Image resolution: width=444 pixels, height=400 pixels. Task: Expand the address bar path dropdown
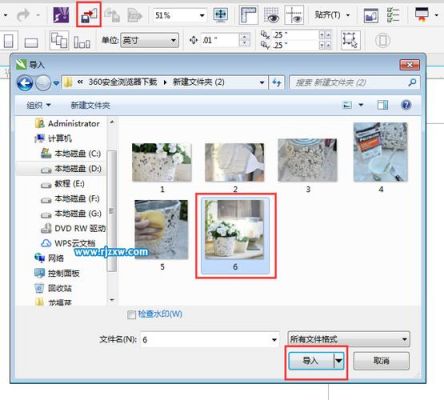(x=262, y=82)
